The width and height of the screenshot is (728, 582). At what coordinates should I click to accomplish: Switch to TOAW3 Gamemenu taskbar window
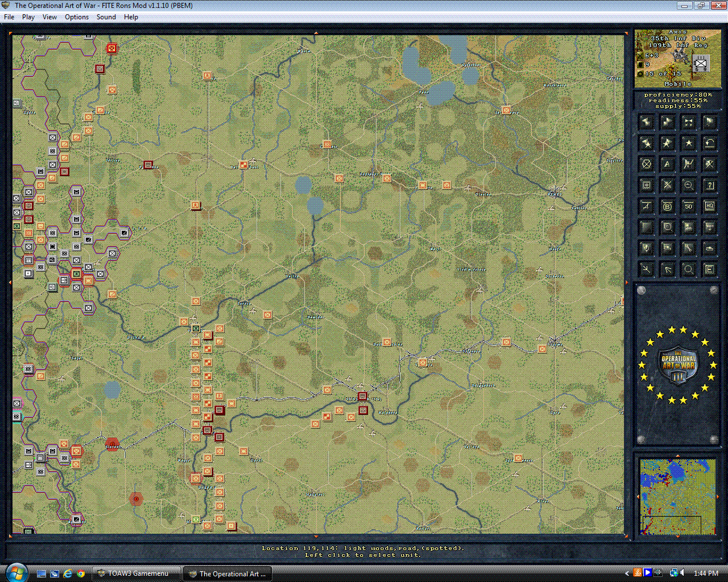coord(137,573)
